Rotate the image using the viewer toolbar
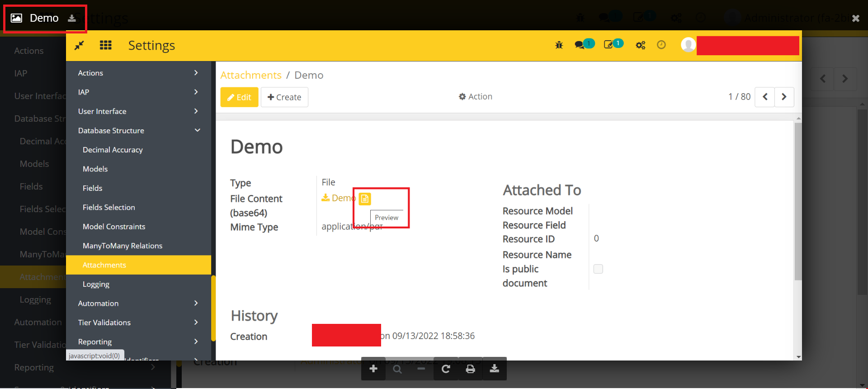The width and height of the screenshot is (868, 389). coord(446,369)
